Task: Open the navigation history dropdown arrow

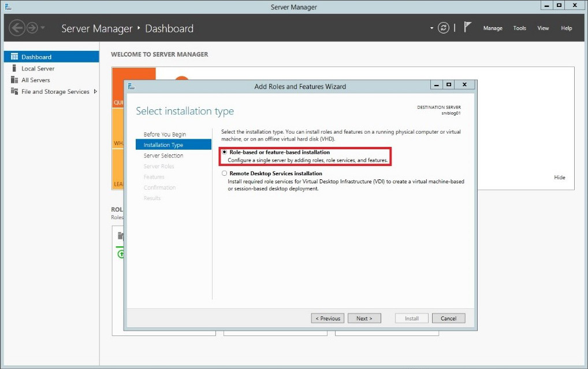Action: pyautogui.click(x=42, y=27)
